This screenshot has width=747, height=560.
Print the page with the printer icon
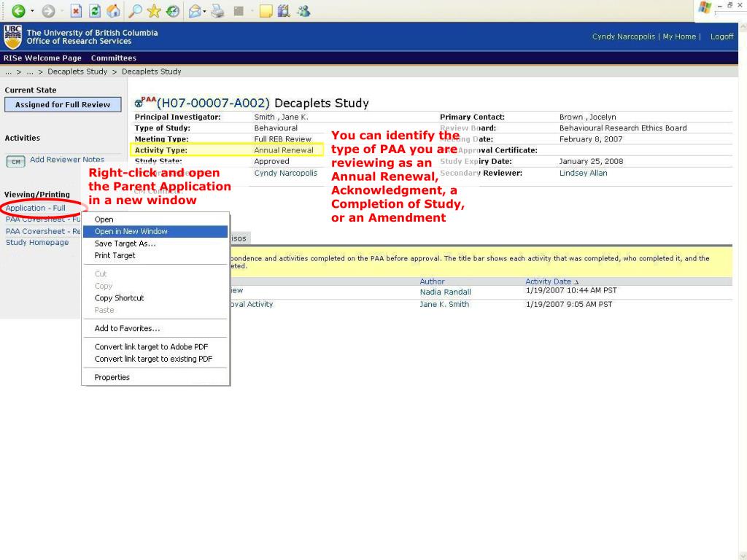click(x=217, y=10)
